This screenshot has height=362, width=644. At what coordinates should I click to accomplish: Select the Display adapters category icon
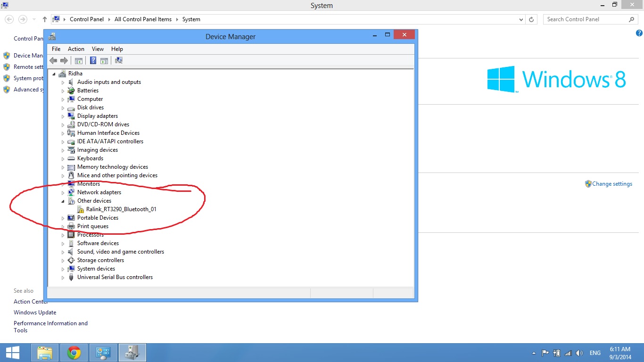[71, 116]
